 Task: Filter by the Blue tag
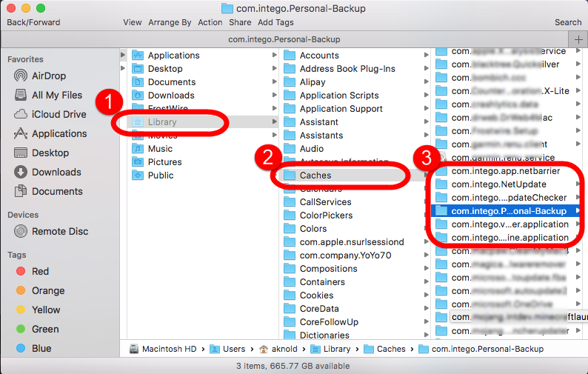coord(34,348)
